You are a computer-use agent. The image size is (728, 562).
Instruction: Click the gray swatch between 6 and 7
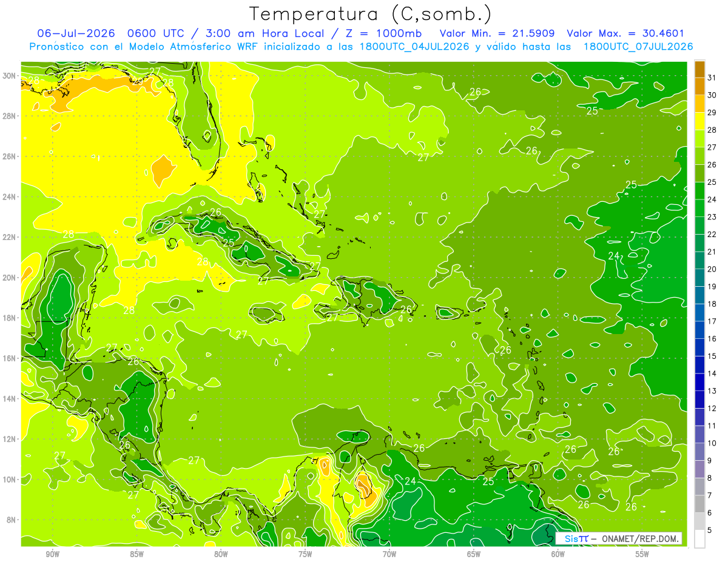click(699, 504)
